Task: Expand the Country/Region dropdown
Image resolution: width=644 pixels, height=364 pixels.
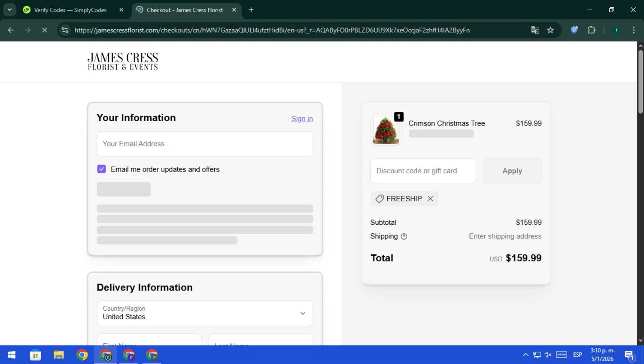Action: (x=205, y=313)
